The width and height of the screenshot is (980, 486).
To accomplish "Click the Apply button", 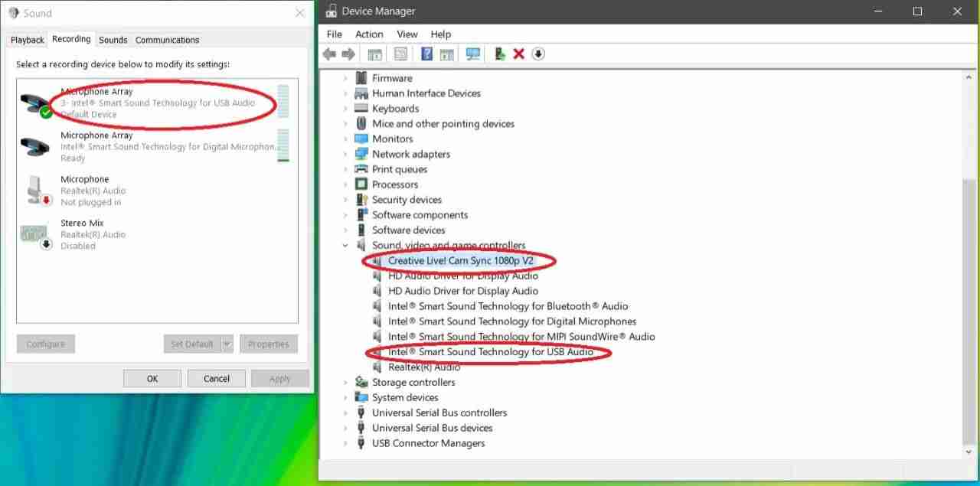I will pyautogui.click(x=279, y=378).
